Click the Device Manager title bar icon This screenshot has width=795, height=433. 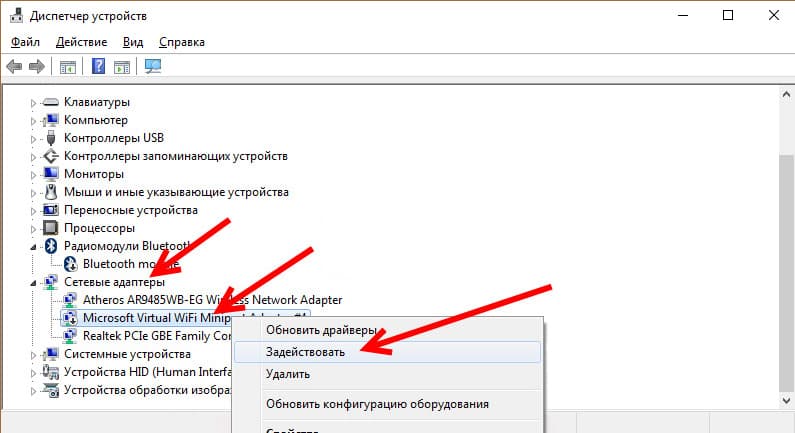click(x=16, y=16)
